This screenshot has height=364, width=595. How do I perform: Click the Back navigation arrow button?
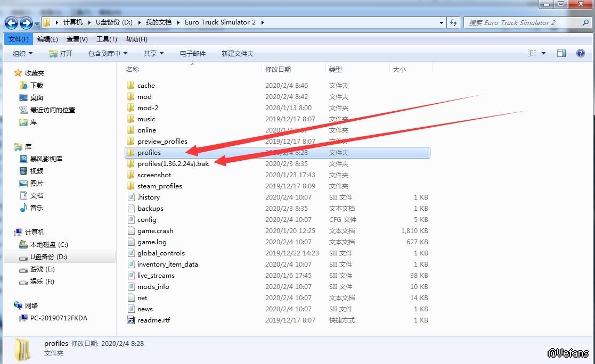pyautogui.click(x=12, y=23)
